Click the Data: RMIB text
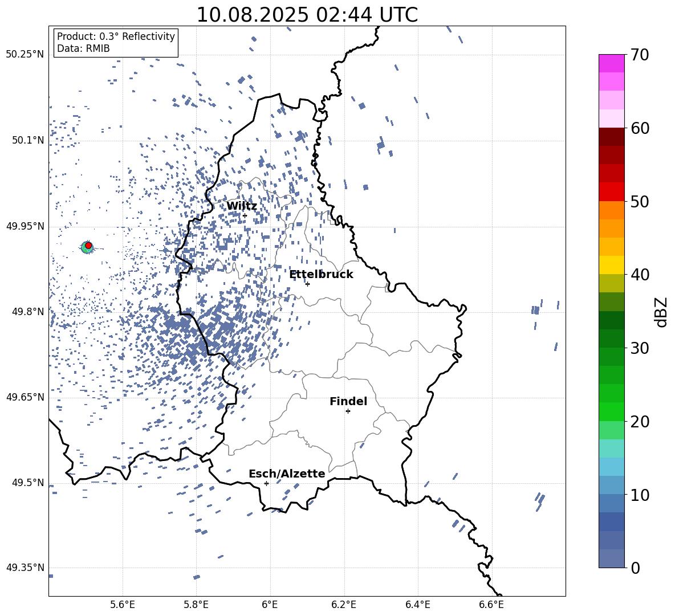Image resolution: width=675 pixels, height=616 pixels. (x=83, y=48)
